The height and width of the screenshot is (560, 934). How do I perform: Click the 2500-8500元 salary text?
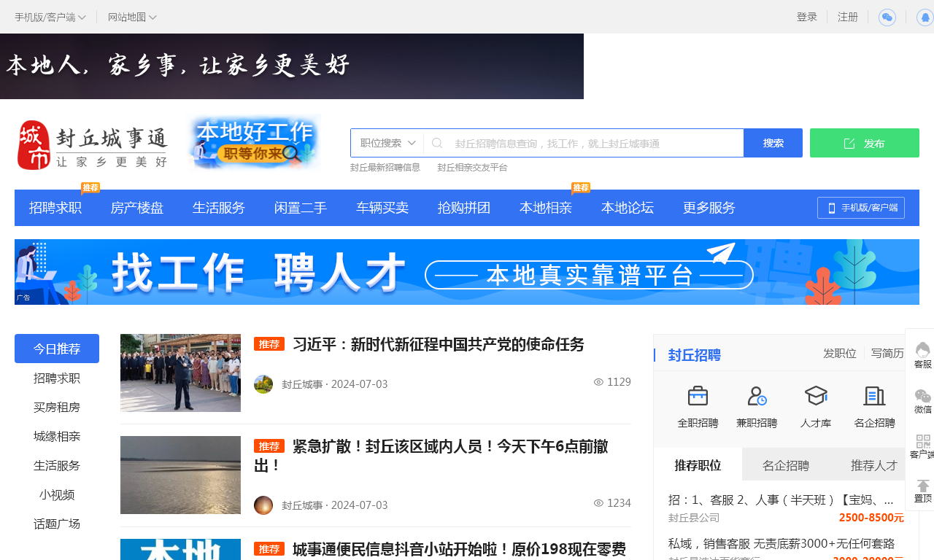click(x=871, y=518)
